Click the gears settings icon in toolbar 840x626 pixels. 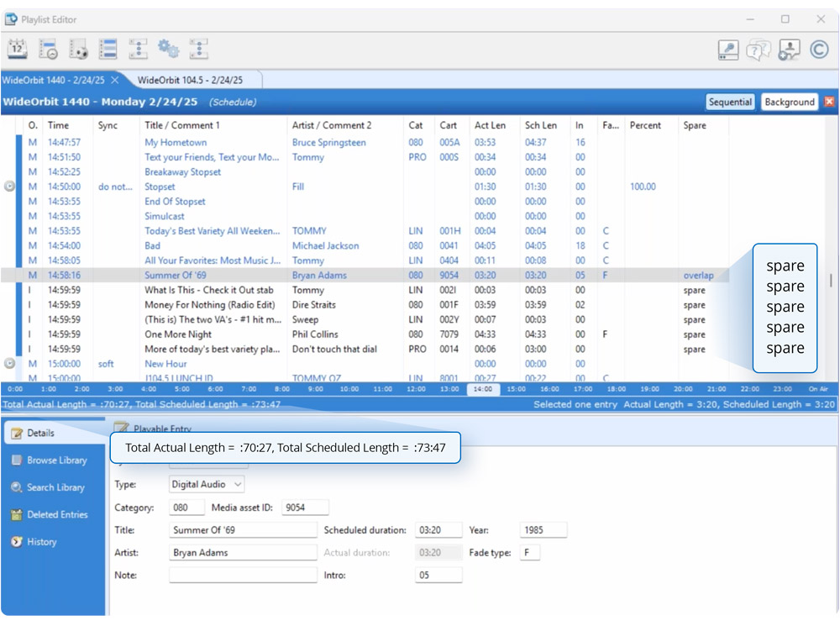(x=169, y=50)
